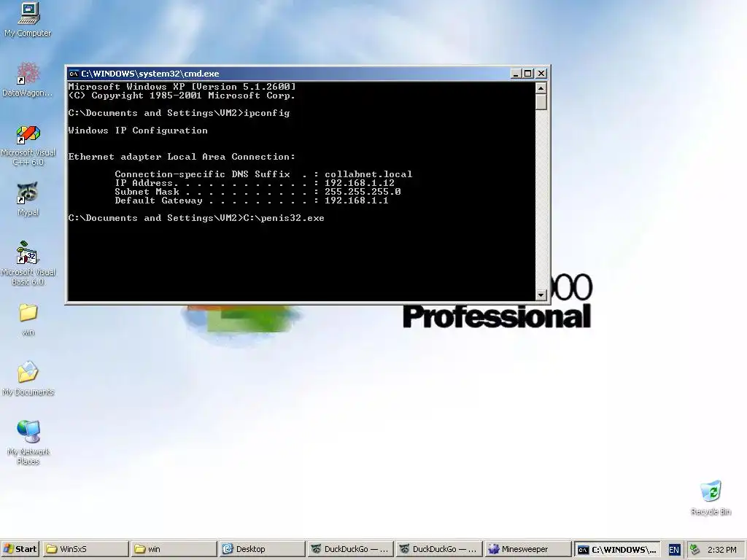Switch to the second DuckDuckGo taskbar window

438,549
